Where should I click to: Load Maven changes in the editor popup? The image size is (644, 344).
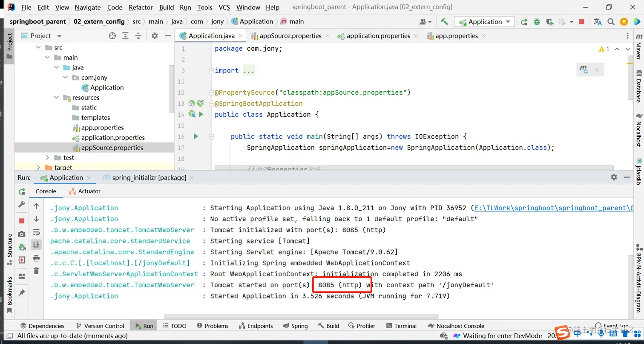584,69
